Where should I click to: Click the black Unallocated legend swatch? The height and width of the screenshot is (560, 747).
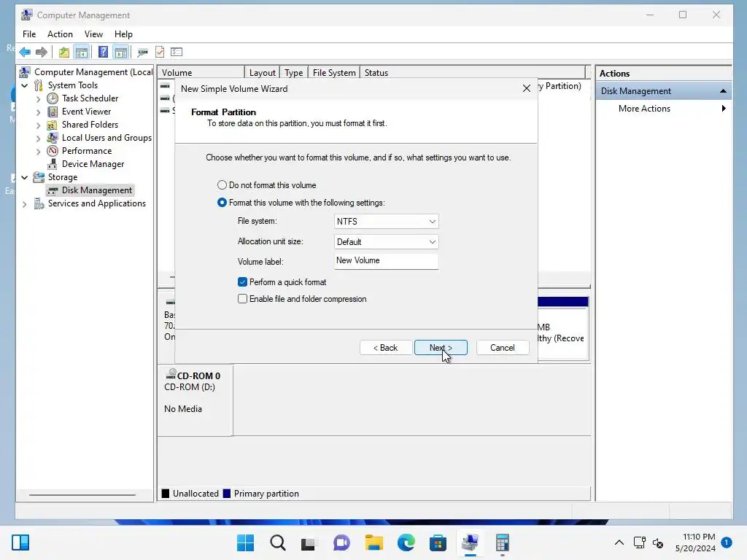[166, 494]
